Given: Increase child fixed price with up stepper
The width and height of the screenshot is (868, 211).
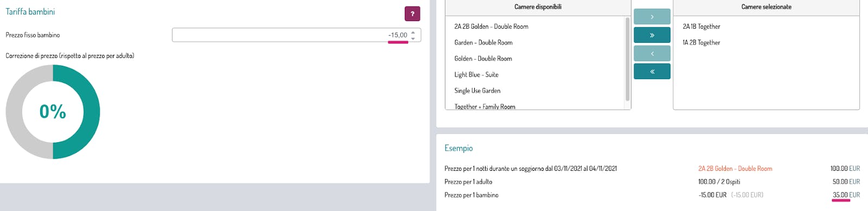Looking at the screenshot, I should click(413, 32).
